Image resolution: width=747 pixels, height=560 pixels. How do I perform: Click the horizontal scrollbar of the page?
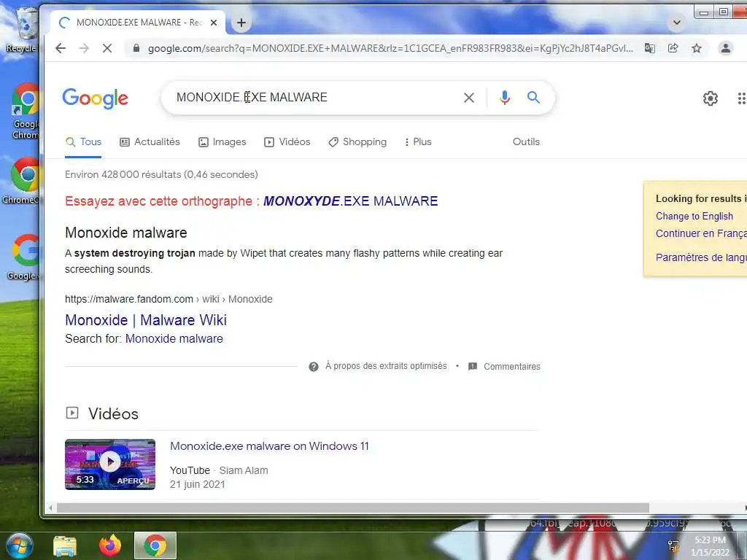(x=352, y=508)
